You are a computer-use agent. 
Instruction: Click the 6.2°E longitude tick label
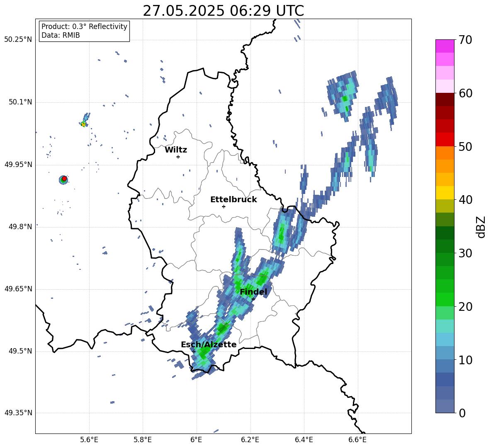coord(250,440)
